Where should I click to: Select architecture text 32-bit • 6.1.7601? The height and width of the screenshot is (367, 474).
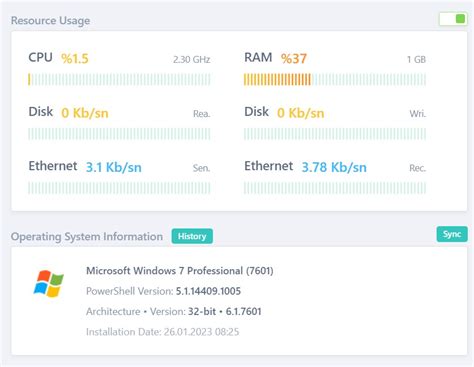(x=225, y=311)
